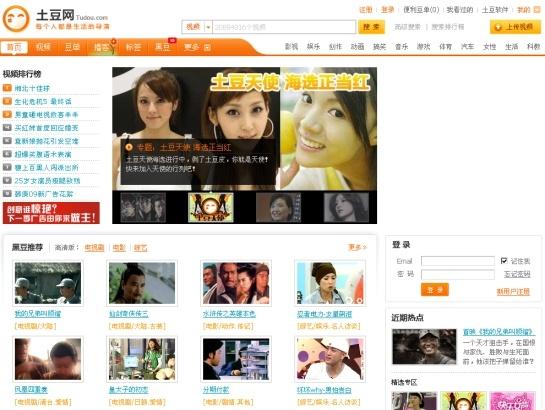Tick the 记住我 checkbox
Viewport: 545px width, 410px height.
coord(504,261)
